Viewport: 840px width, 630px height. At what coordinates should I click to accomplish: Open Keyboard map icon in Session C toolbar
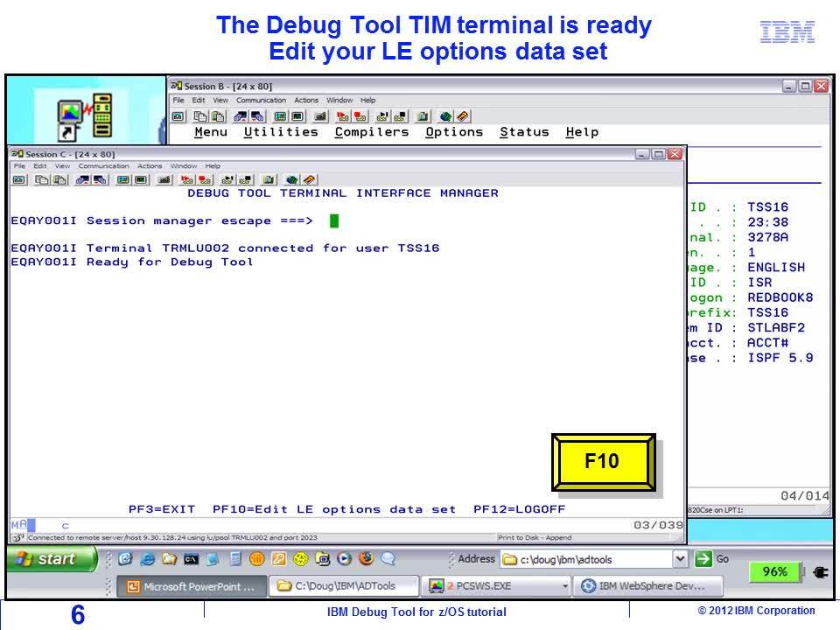[164, 180]
